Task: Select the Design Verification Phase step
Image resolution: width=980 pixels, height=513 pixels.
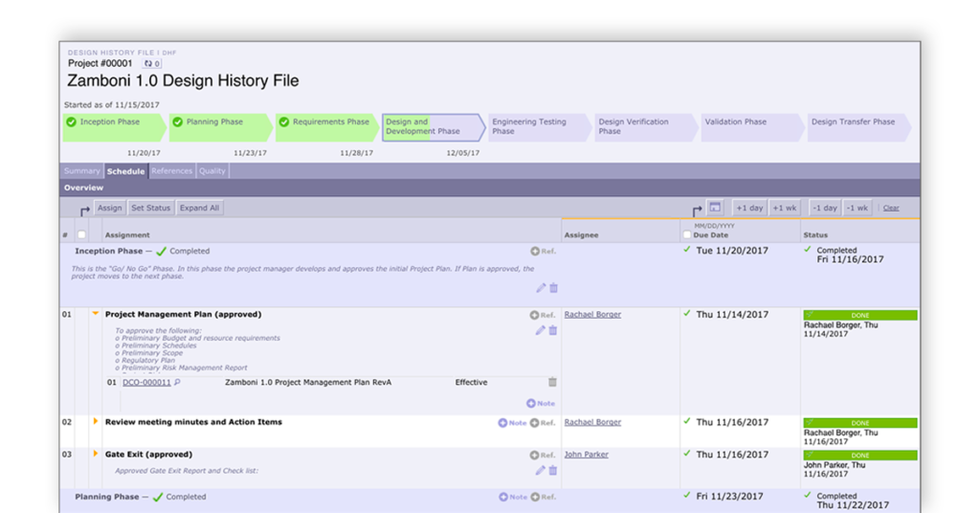Action: pos(645,127)
